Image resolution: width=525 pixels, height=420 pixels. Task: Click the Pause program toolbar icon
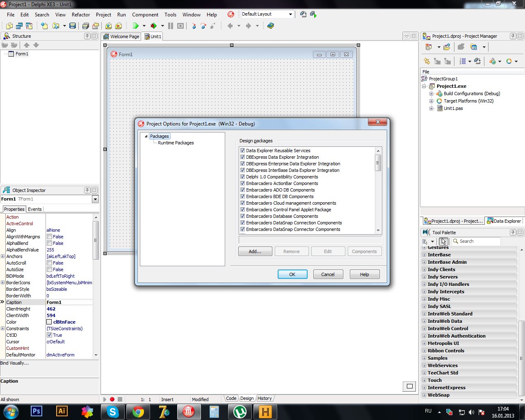[171, 26]
